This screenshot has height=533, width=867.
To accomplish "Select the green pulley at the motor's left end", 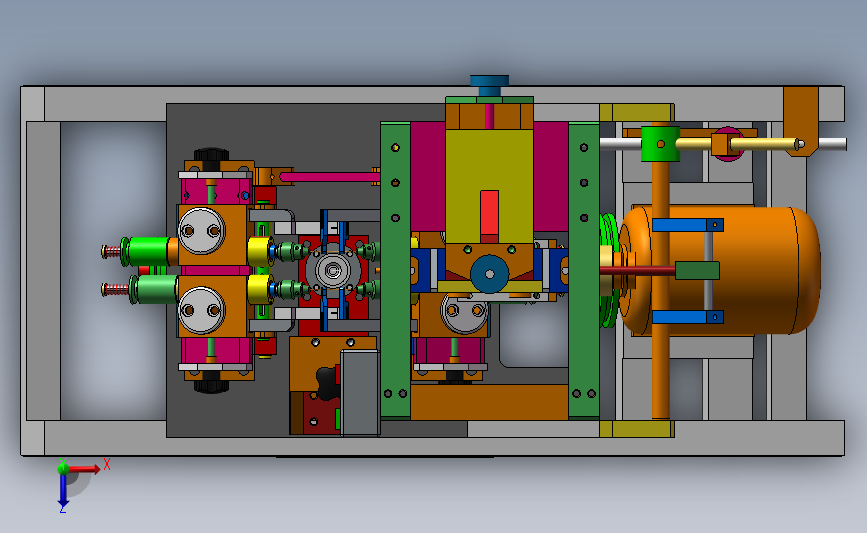I will pos(609,271).
